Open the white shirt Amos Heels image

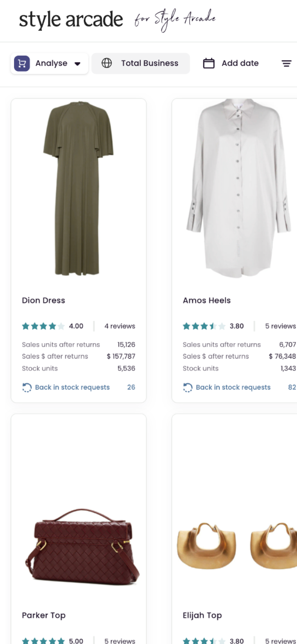point(238,188)
